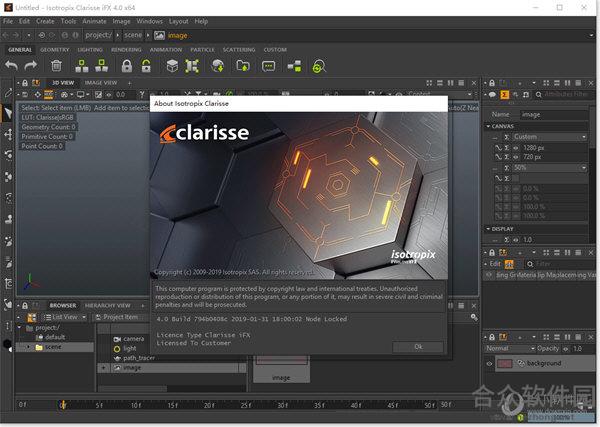Click the Edit button in the filter panel
This screenshot has width=600, height=427.
(x=495, y=264)
